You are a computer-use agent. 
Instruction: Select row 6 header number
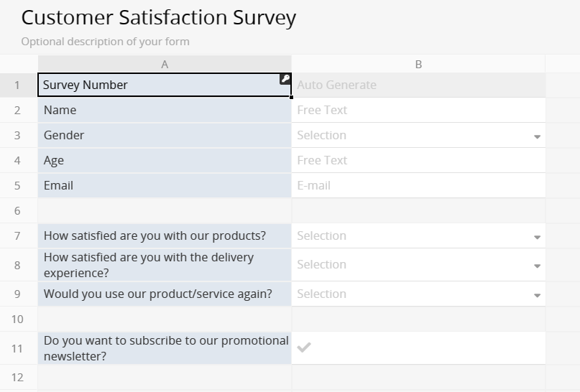[18, 210]
